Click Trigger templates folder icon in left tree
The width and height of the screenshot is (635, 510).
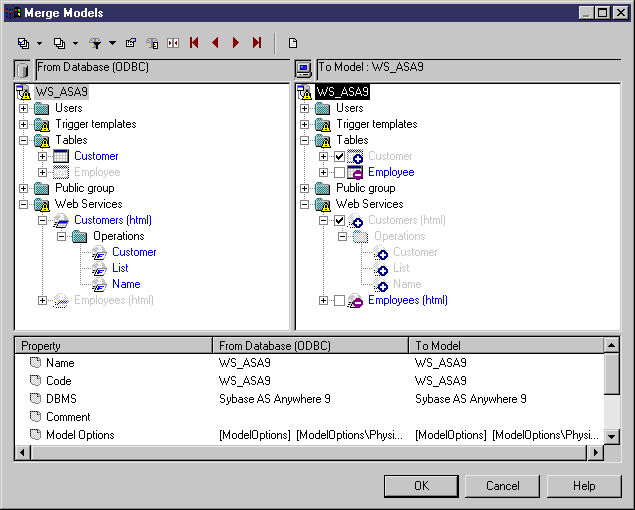coord(42,125)
